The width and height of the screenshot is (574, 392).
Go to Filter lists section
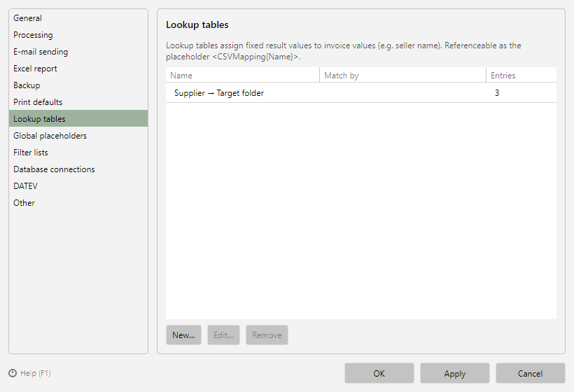(78, 153)
